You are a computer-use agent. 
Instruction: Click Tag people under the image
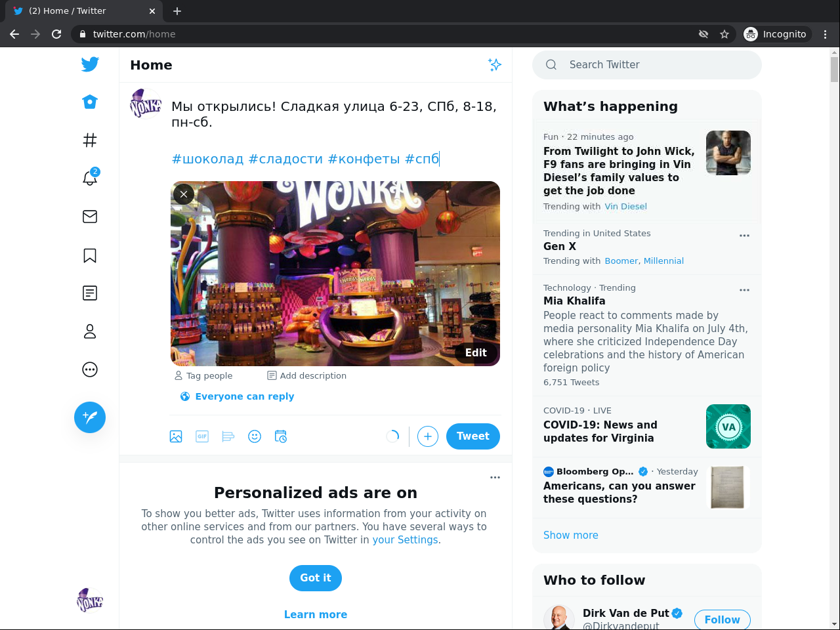pos(203,375)
